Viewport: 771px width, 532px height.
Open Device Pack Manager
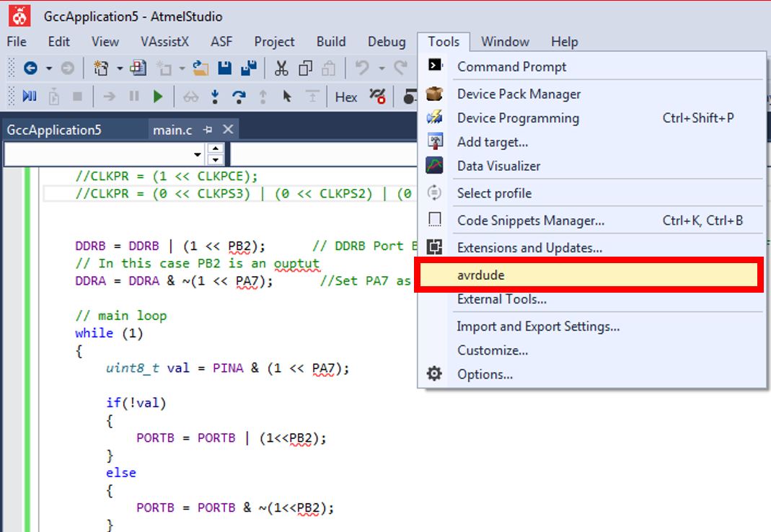[591, 94]
